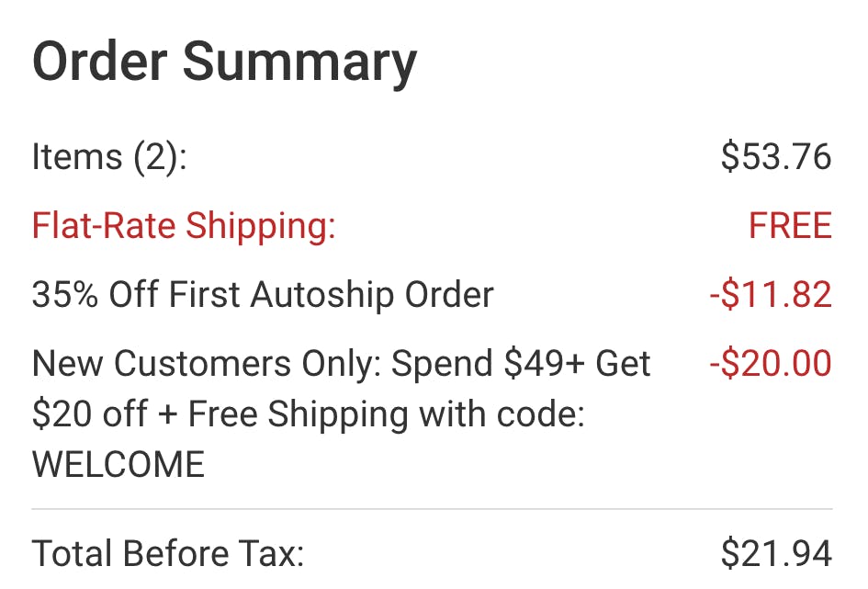
Task: Select the -$11.82 autoship discount amount
Action: 770,295
